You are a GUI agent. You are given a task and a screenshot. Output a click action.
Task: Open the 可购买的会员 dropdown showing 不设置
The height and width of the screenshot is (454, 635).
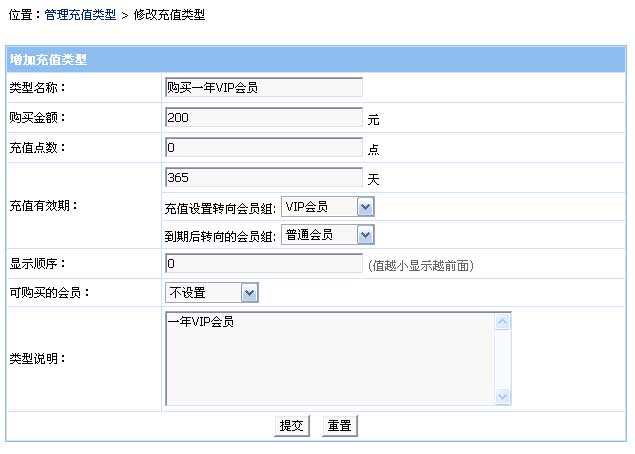pyautogui.click(x=211, y=292)
